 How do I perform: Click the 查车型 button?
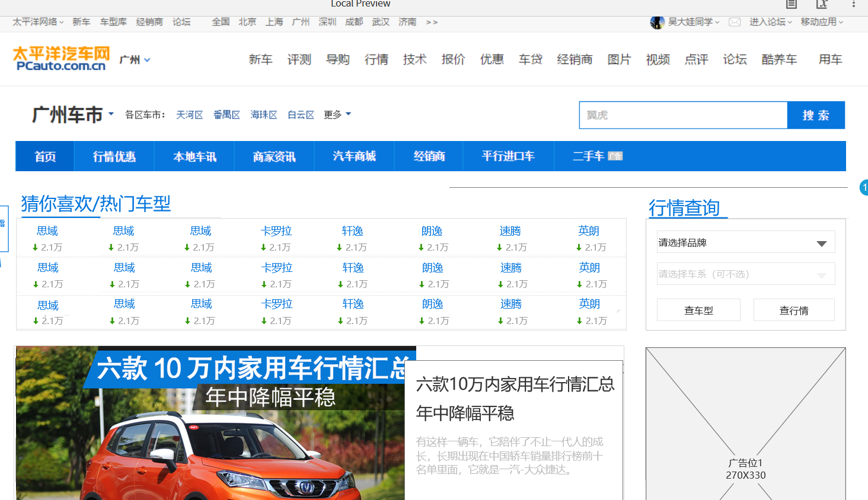click(x=698, y=310)
